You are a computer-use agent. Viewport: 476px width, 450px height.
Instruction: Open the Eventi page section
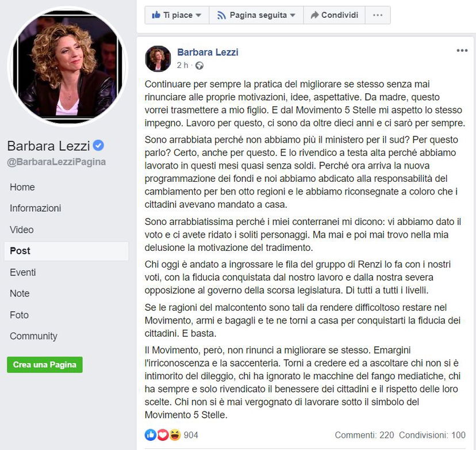23,272
